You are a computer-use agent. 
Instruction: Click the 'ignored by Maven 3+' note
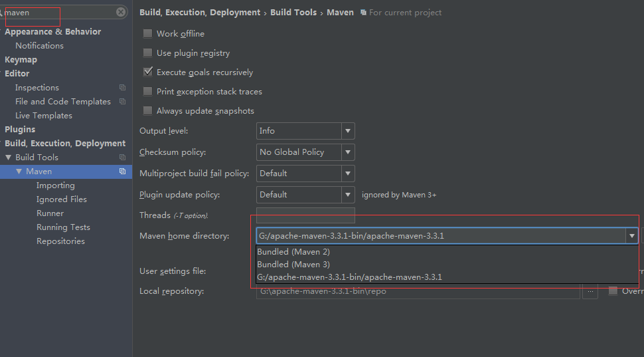(x=399, y=195)
